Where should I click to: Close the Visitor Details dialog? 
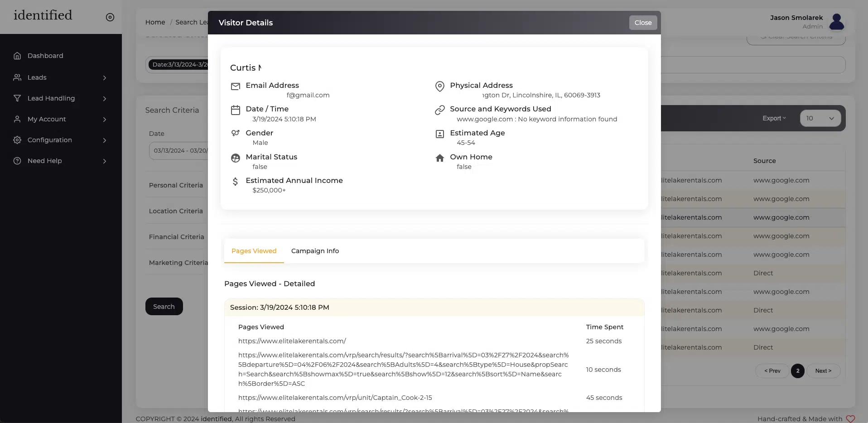643,23
